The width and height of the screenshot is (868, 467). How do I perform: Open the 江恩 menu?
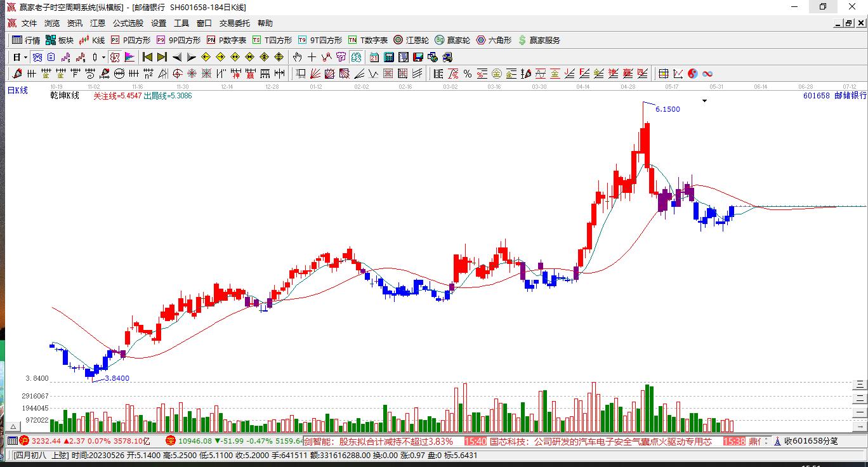pos(98,23)
